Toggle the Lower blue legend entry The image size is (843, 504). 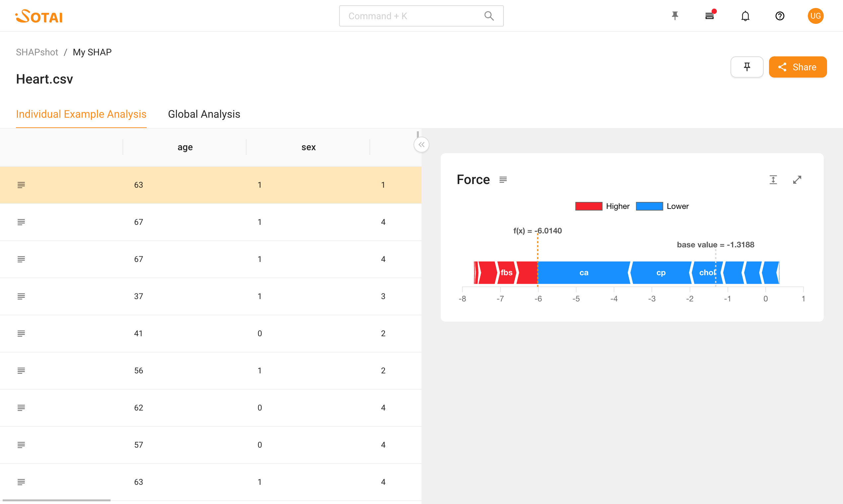coord(662,206)
